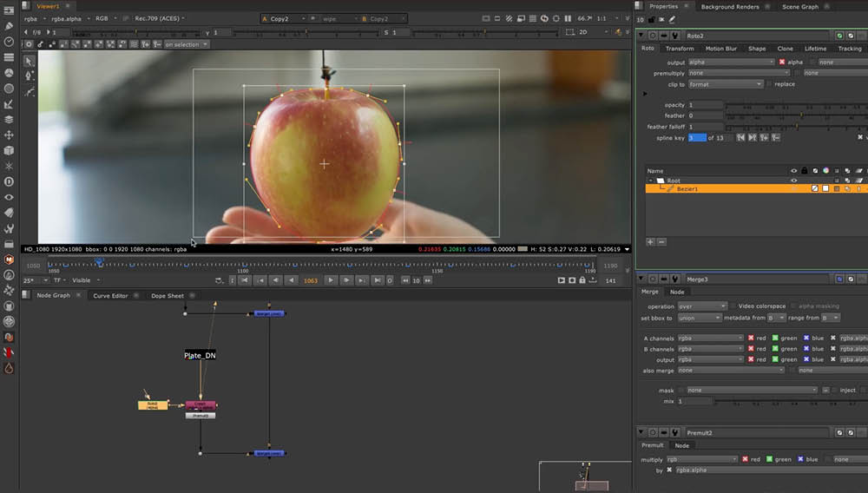Viewport: 868px width, 493px height.
Task: Click the Deep nodes D icon
Action: pos(9,181)
